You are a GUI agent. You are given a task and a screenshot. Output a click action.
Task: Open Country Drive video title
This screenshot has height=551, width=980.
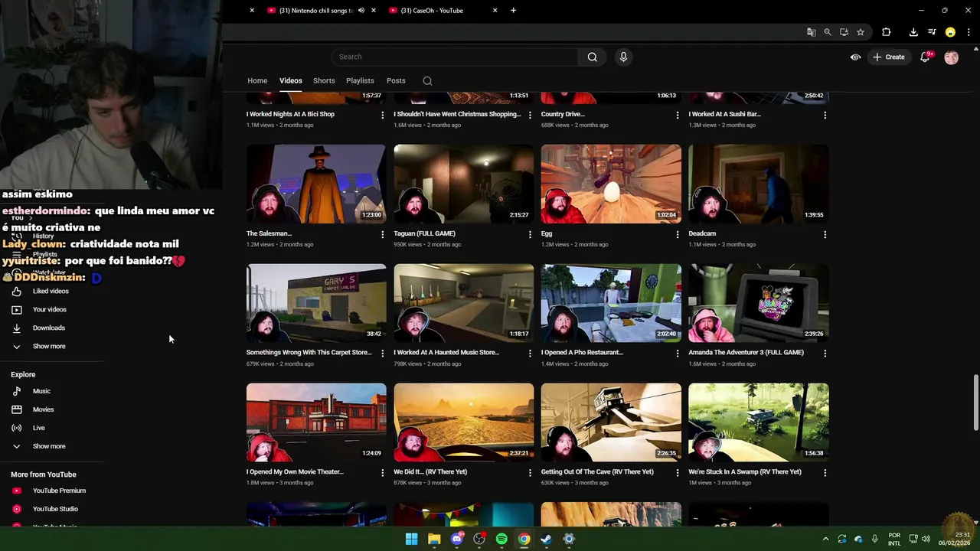coord(563,114)
